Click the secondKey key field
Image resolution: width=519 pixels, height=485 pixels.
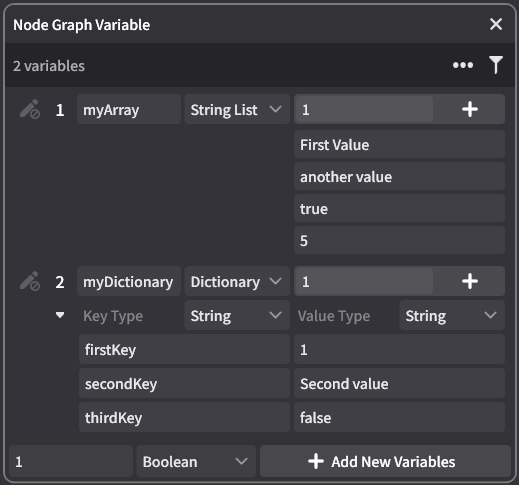184,384
